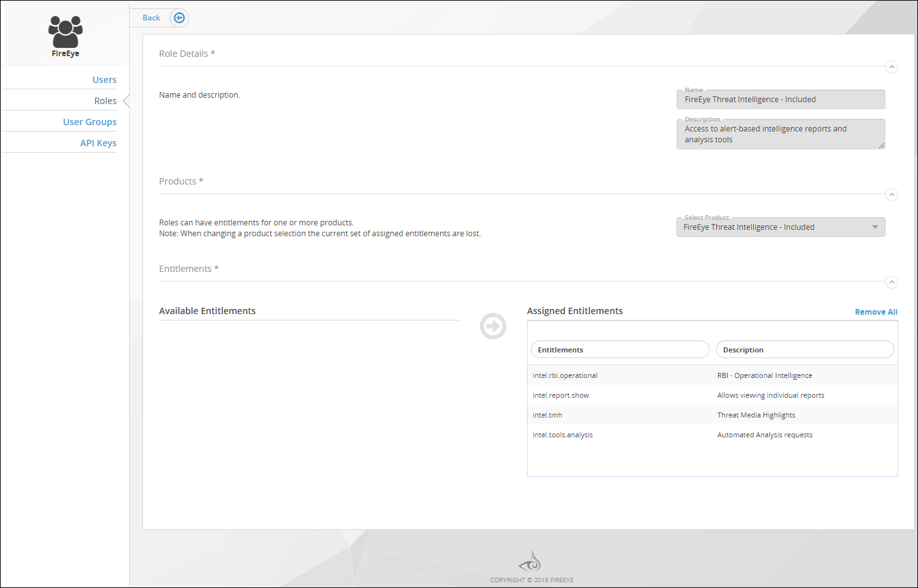Click 'Allows viewing individual reports' text

click(770, 395)
